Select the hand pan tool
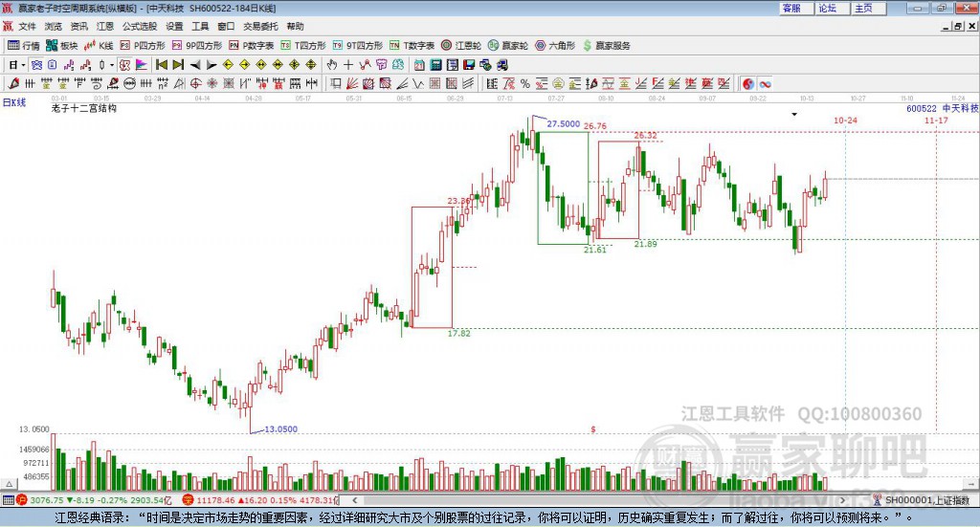Image resolution: width=980 pixels, height=527 pixels. pos(332,65)
